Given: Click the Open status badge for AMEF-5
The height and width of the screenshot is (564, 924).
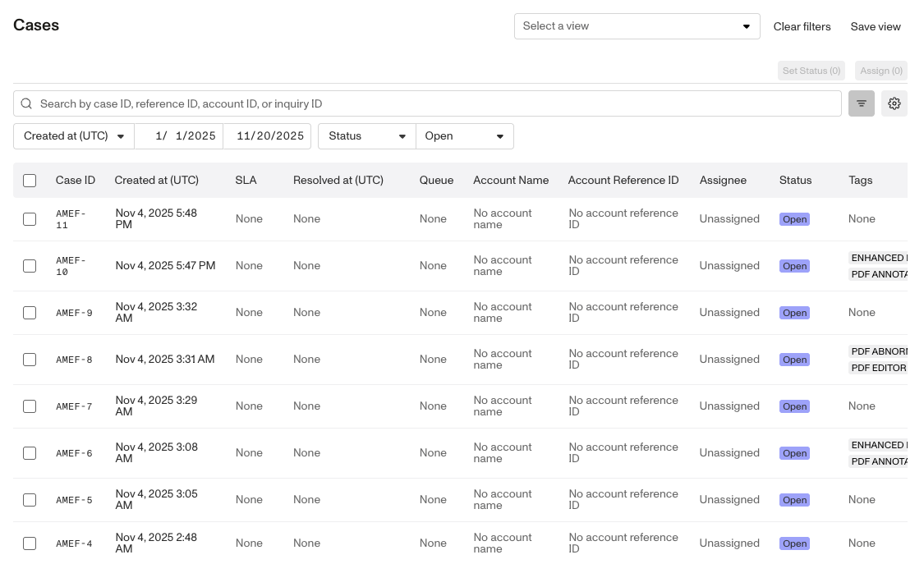Looking at the screenshot, I should pos(794,500).
